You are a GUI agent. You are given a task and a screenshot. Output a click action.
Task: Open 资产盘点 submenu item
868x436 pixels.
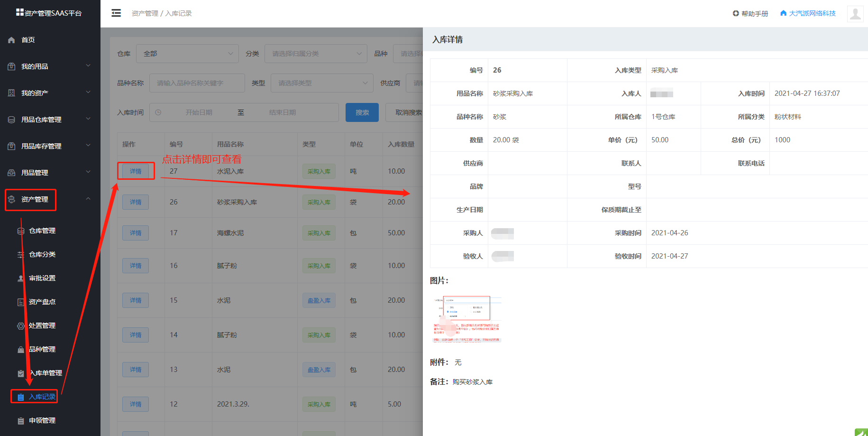tap(42, 302)
